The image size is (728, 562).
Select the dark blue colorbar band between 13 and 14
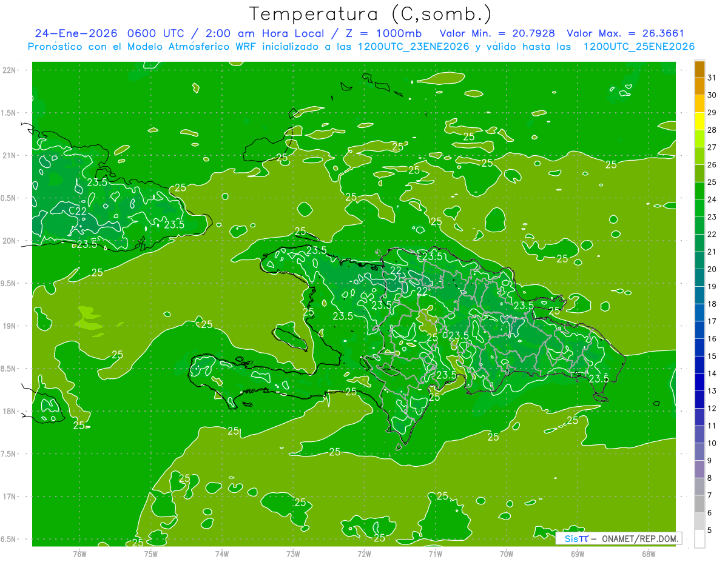(x=699, y=383)
